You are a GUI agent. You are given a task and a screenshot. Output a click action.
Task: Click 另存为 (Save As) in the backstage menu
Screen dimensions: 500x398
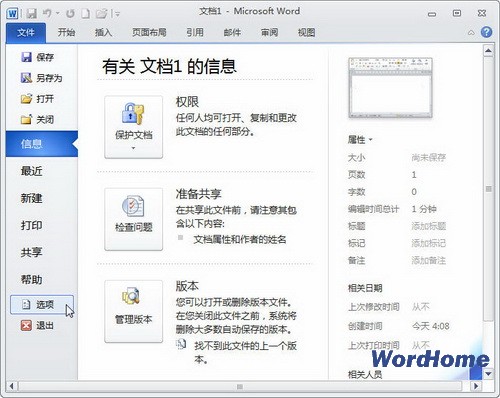click(x=42, y=78)
